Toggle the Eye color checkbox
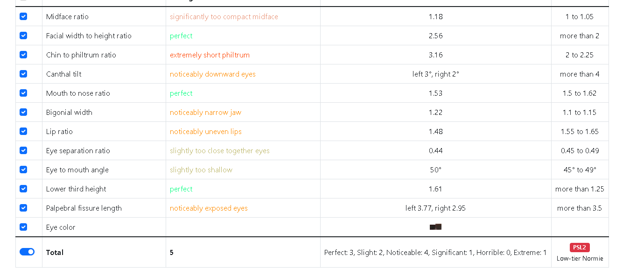Viewport: 644px width, 269px height. 23,227
